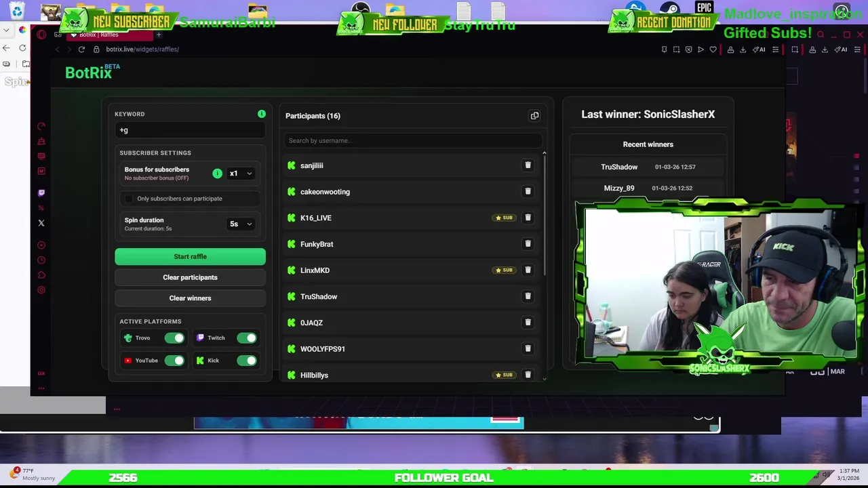
Task: Click the Participants (16) heading
Action: point(313,116)
